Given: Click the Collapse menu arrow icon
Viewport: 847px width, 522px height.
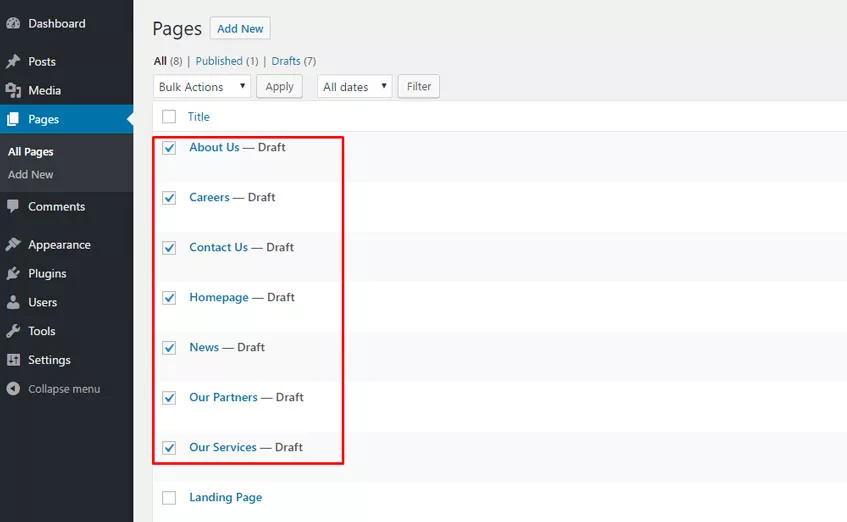Looking at the screenshot, I should click(13, 389).
